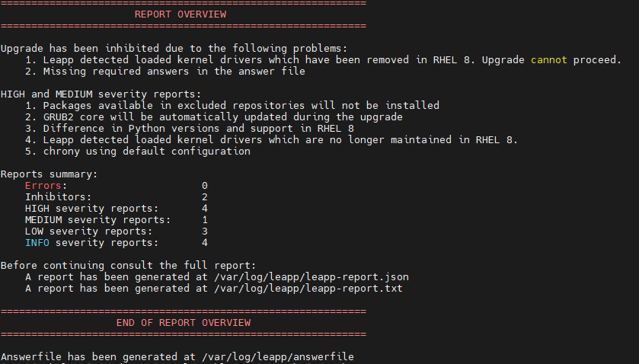Click the red "Errors:" label
The width and height of the screenshot is (639, 364).
pos(46,186)
